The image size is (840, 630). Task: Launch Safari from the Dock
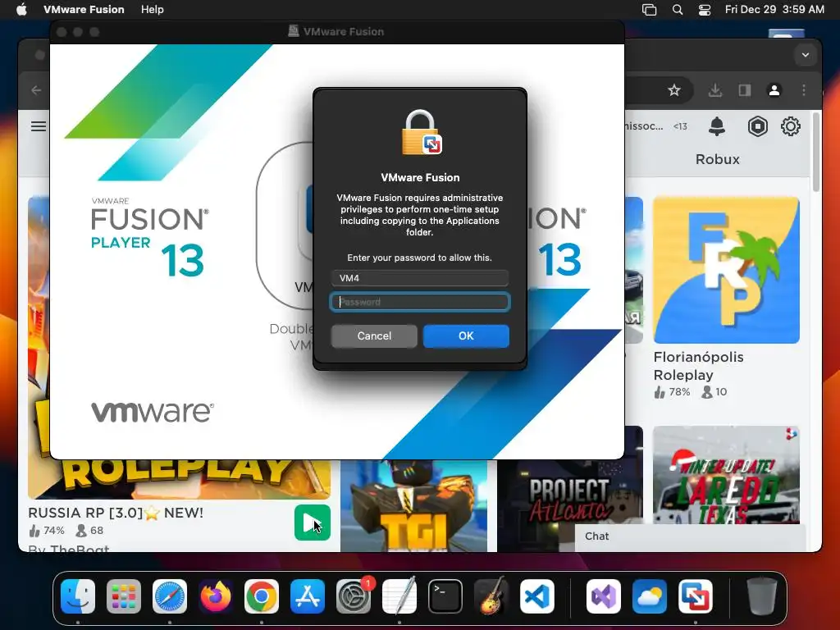pos(170,596)
